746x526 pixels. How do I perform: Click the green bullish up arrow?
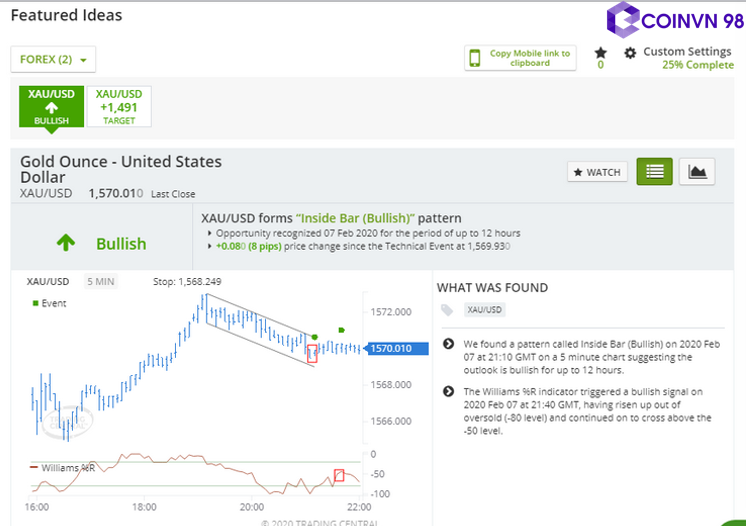[66, 243]
